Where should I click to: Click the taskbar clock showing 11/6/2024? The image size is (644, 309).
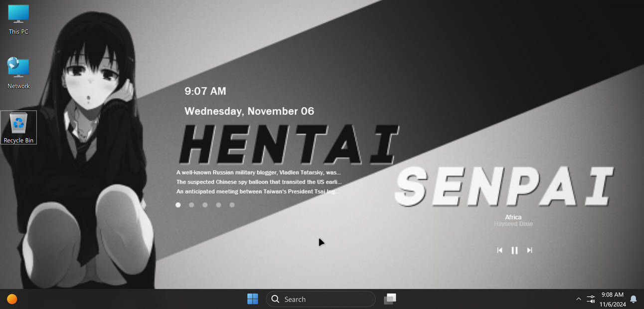pos(612,299)
